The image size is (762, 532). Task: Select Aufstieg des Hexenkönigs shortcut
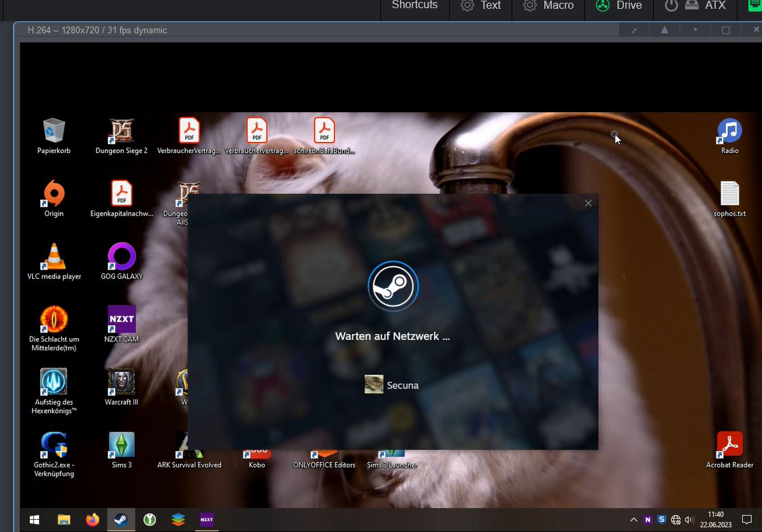(54, 392)
